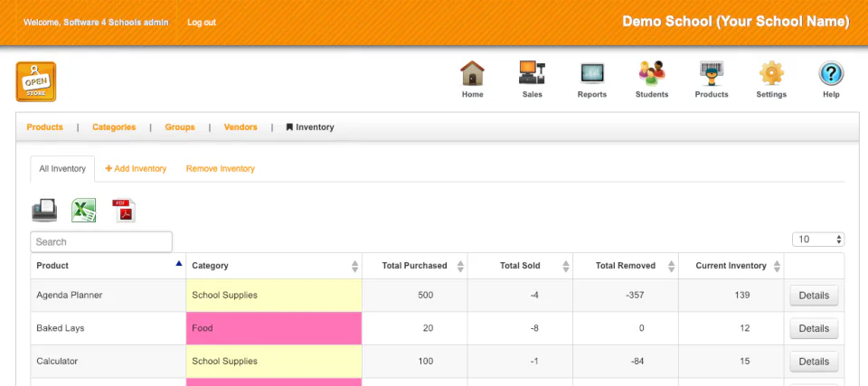Viewport: 868px width, 386px height.
Task: Export inventory to Excel
Action: click(83, 211)
